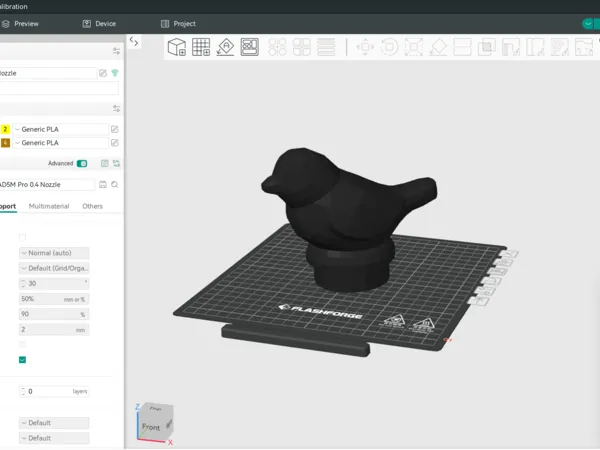This screenshot has width=600, height=450.
Task: Open the teal slice dropdown arrow
Action: click(x=588, y=24)
